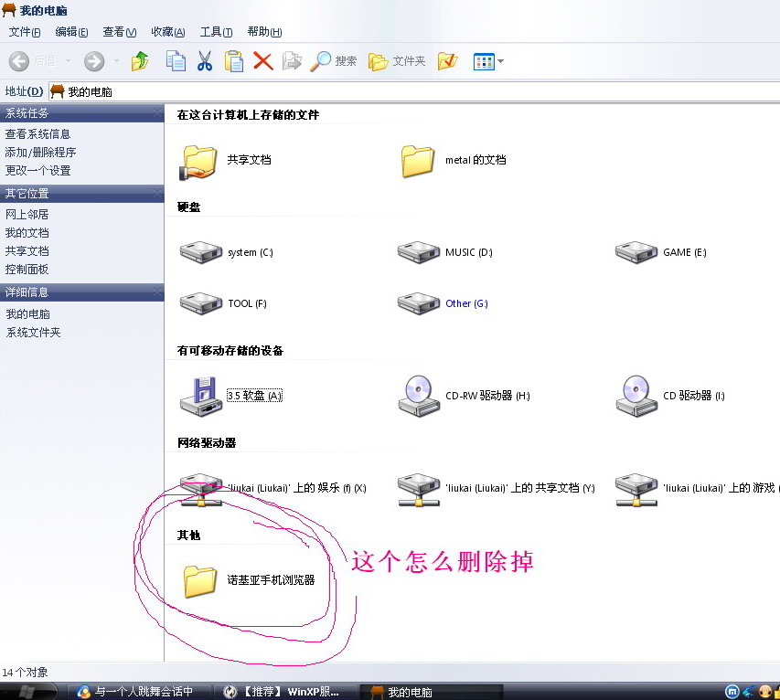The image size is (780, 700).
Task: Click the Windows Start button
Action: pos(29,692)
